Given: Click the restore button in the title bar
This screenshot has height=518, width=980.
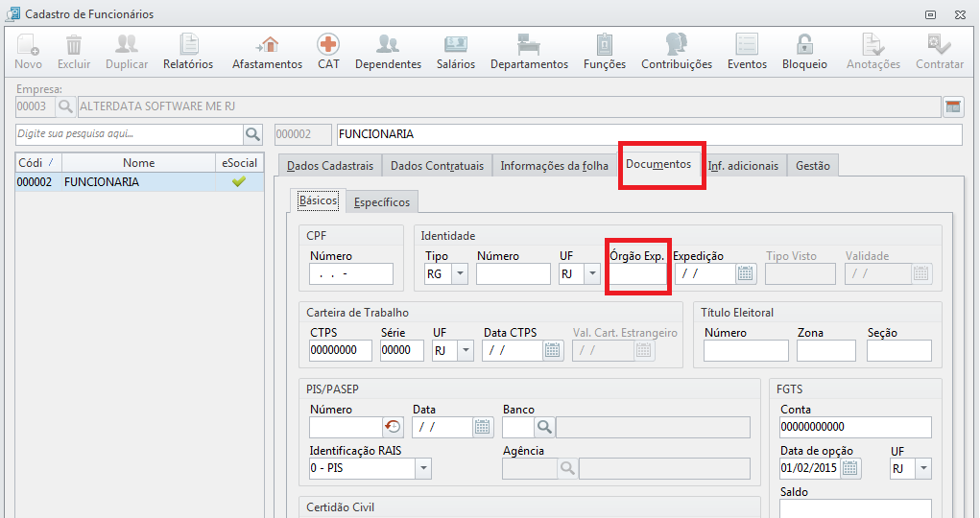Looking at the screenshot, I should click(931, 14).
